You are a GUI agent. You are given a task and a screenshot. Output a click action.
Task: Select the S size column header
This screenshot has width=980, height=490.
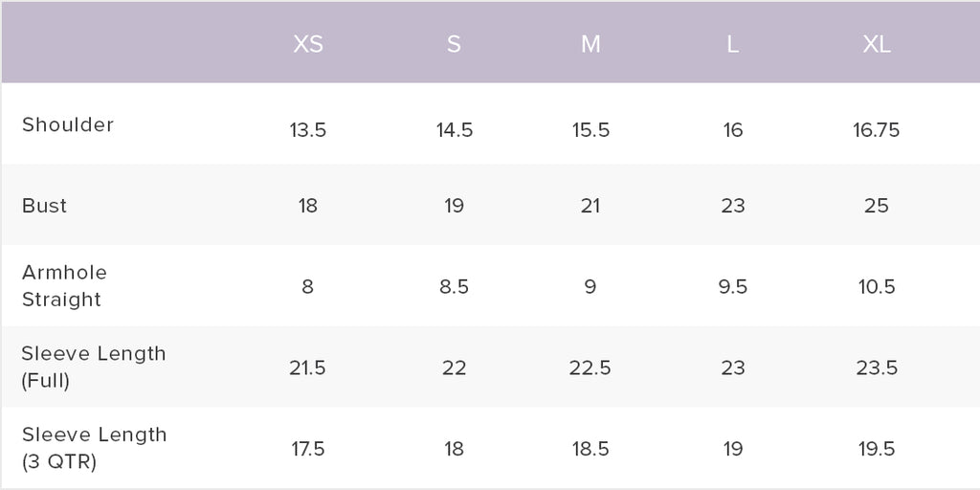[x=454, y=45]
